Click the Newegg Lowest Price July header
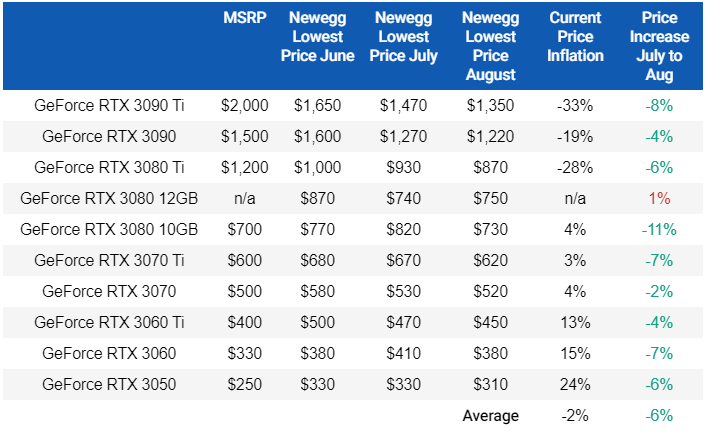708x446 pixels. pos(404,36)
